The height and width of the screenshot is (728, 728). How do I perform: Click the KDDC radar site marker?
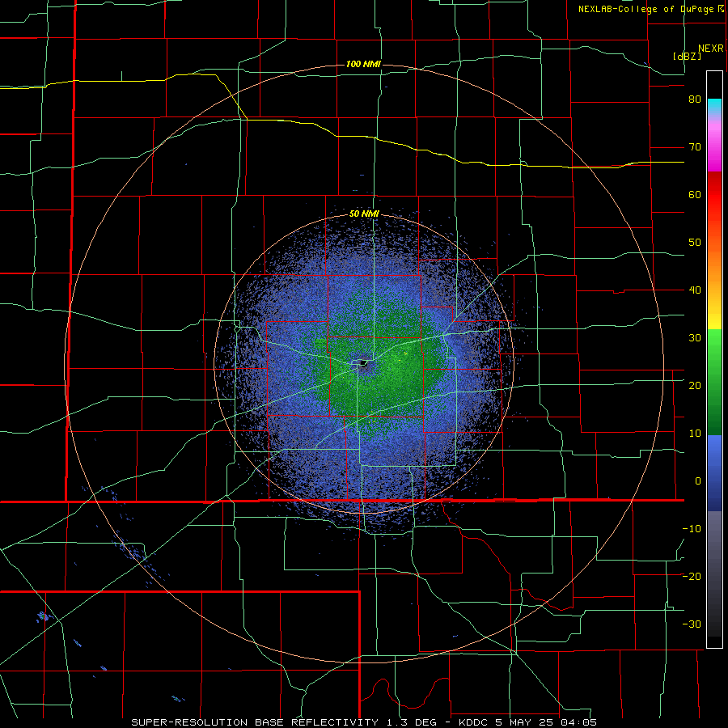click(x=363, y=363)
